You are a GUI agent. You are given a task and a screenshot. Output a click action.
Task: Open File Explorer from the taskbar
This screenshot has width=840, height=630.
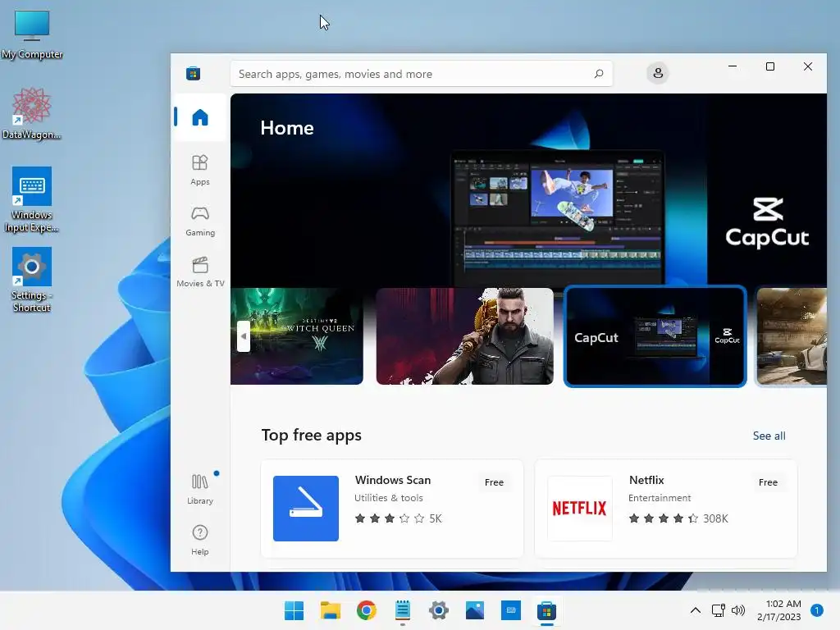tap(331, 610)
